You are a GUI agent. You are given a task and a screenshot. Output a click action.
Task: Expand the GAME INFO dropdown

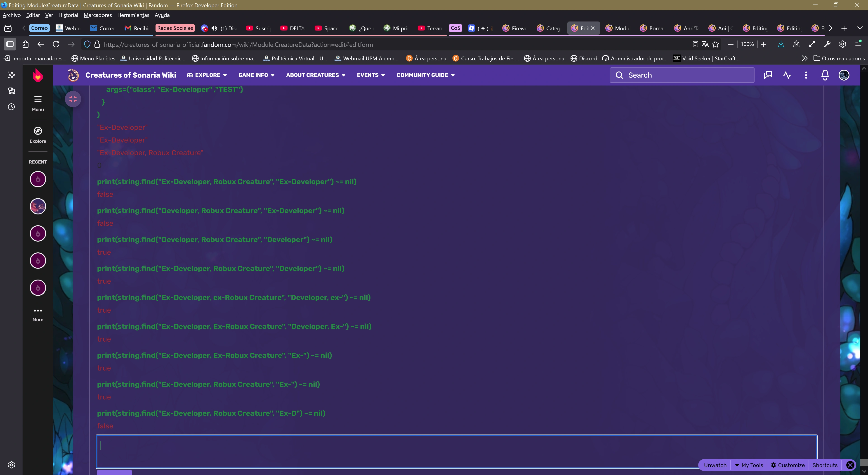point(256,75)
